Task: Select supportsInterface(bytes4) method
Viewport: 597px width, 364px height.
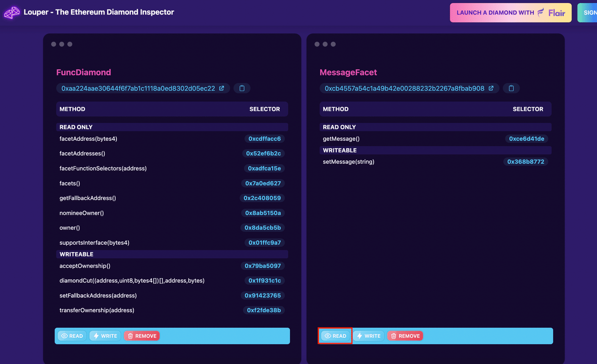Action: (x=95, y=243)
